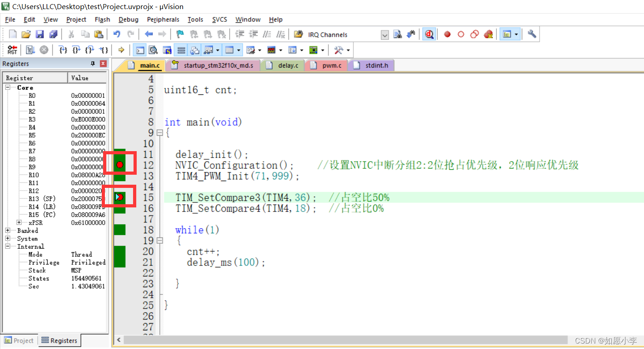Open the IRQ Channels search dropdown arrow
This screenshot has width=644, height=349.
click(x=385, y=34)
